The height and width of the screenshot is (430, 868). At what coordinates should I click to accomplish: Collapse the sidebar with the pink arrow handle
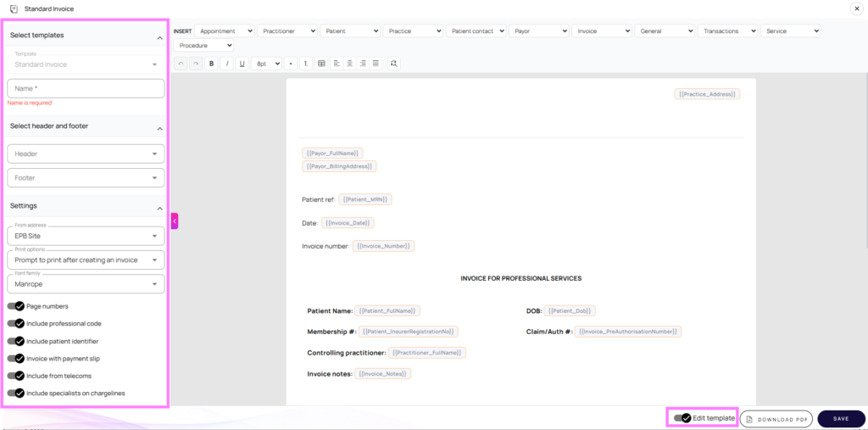[x=175, y=221]
